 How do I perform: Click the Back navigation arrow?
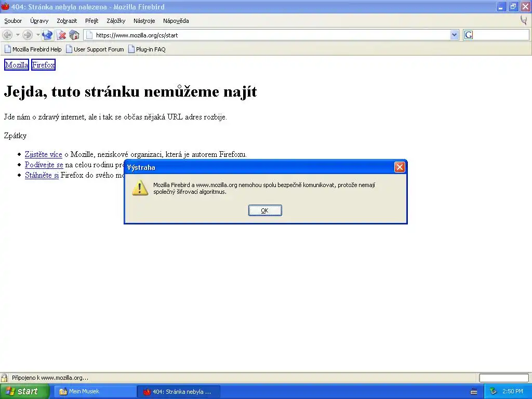pos(7,35)
